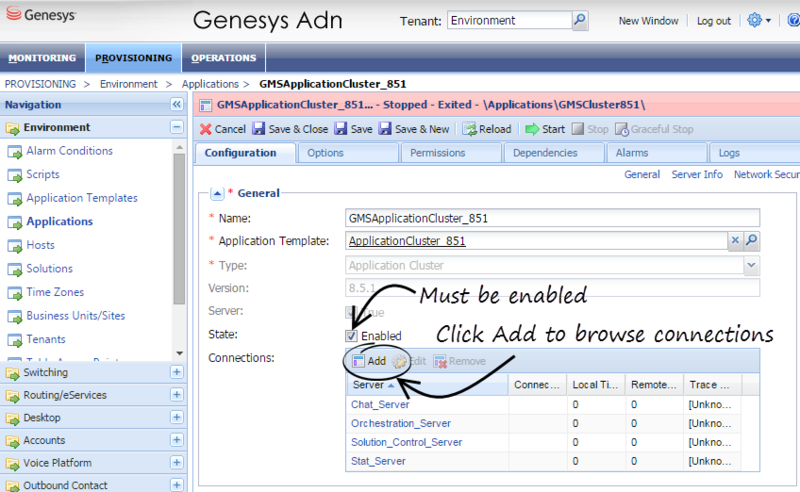Click the Save & New disk icon
Image resolution: width=800 pixels, height=492 pixels.
click(385, 129)
